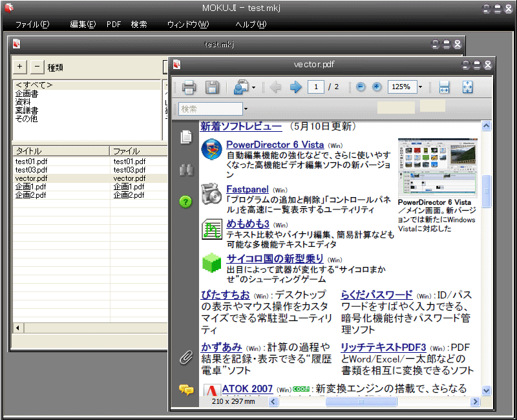Open the binoculars search panel icon
This screenshot has width=517, height=420.
[186, 170]
